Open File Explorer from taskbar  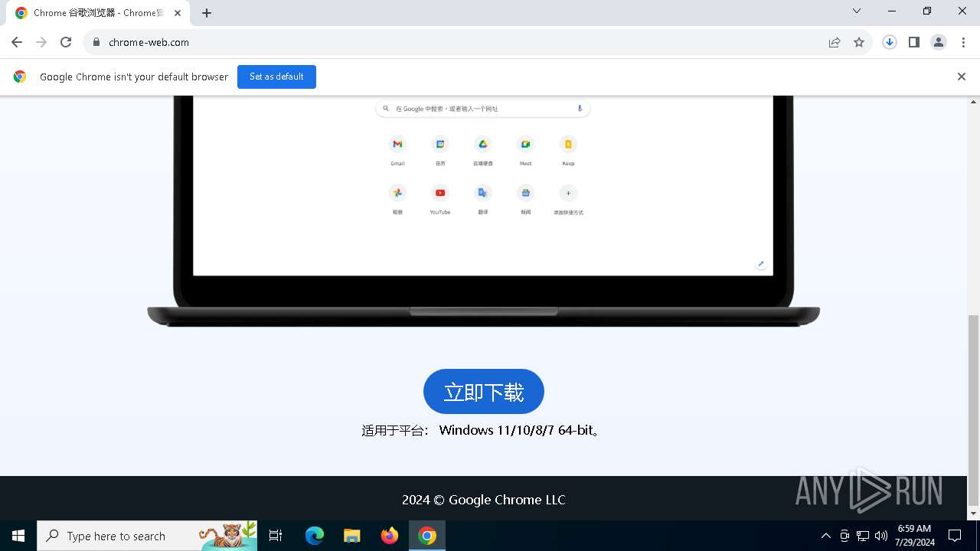(x=352, y=536)
